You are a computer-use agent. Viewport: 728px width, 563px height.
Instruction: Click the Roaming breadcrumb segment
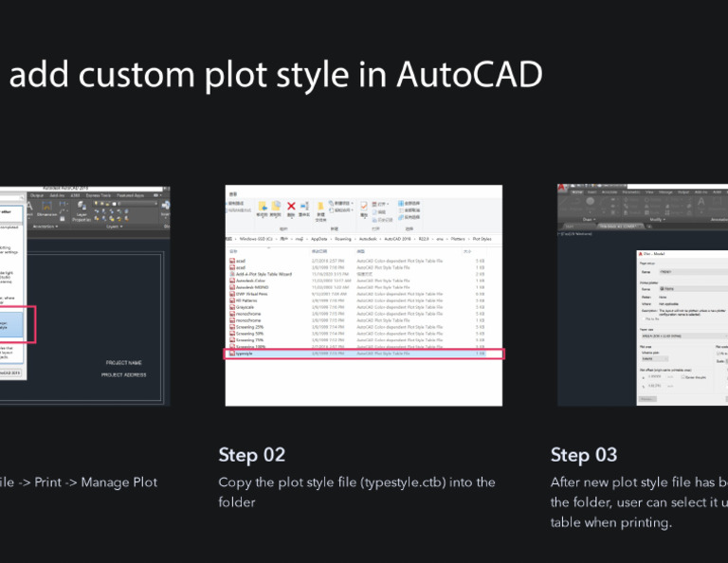(343, 239)
